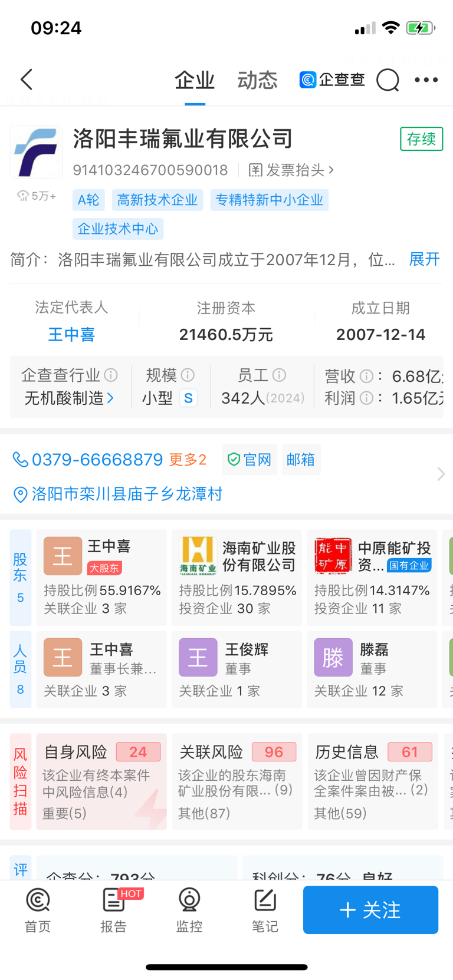453x980 pixels.
Task: Tap registered capital 21460.5万元
Action: point(226,335)
